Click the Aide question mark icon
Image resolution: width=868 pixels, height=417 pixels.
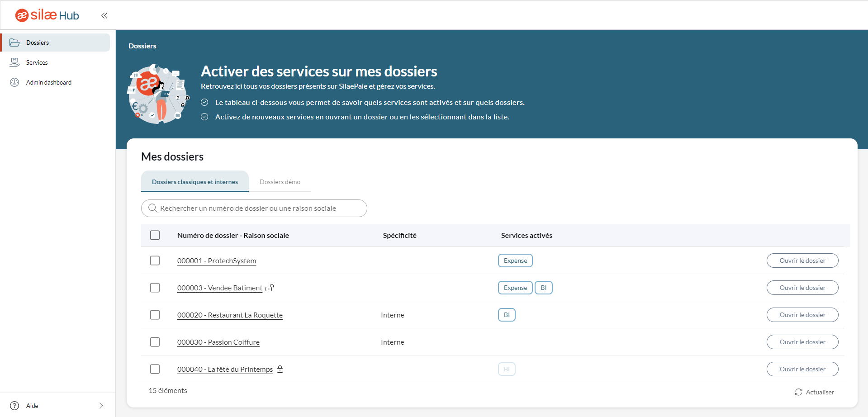[14, 406]
